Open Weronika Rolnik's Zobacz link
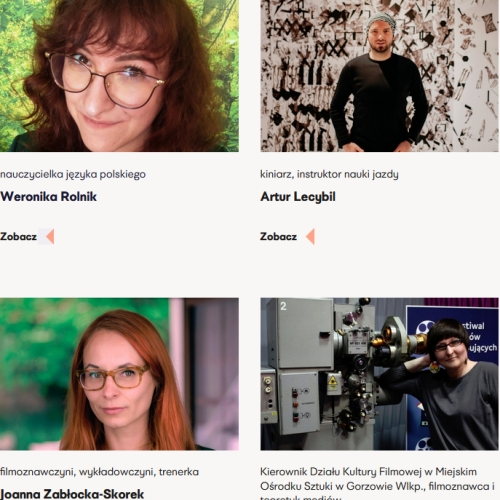This screenshot has height=500, width=500. pos(18,237)
